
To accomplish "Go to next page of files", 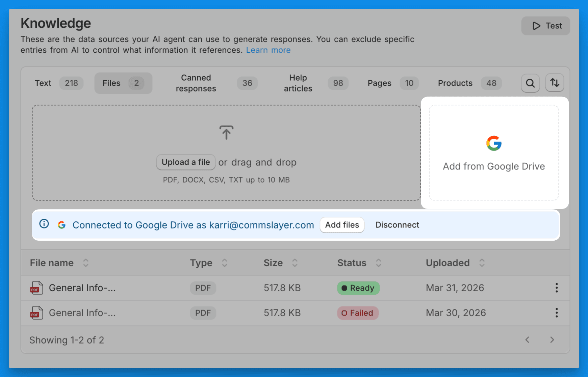I will point(552,340).
